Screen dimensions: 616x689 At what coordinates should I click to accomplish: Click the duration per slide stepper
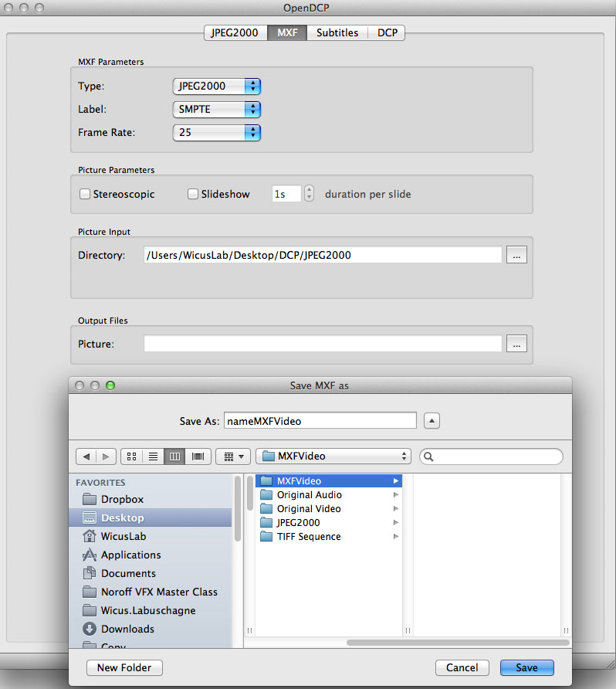point(309,193)
